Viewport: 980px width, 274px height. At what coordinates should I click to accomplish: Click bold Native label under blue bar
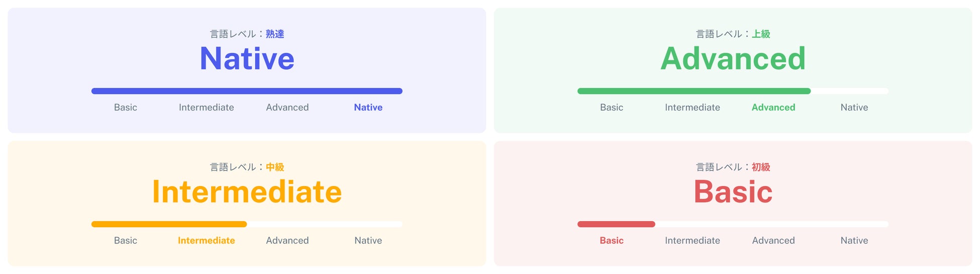368,108
